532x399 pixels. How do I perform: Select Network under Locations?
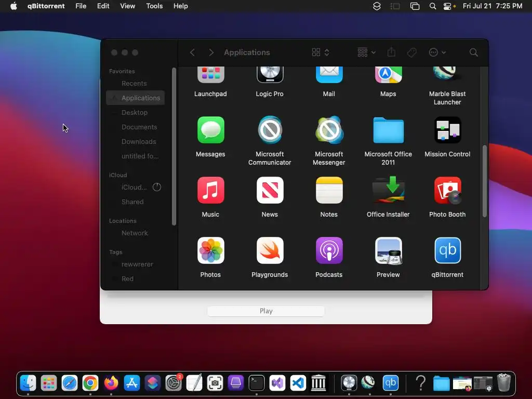click(136, 233)
